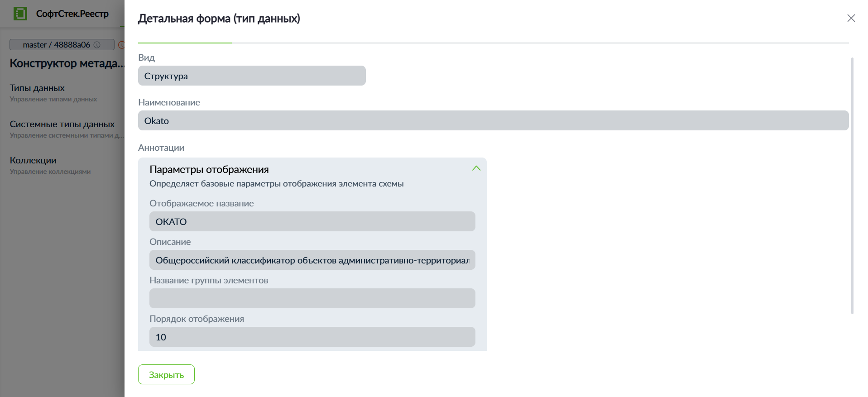868x397 pixels.
Task: Open the Вид field showing Структура
Action: point(252,76)
